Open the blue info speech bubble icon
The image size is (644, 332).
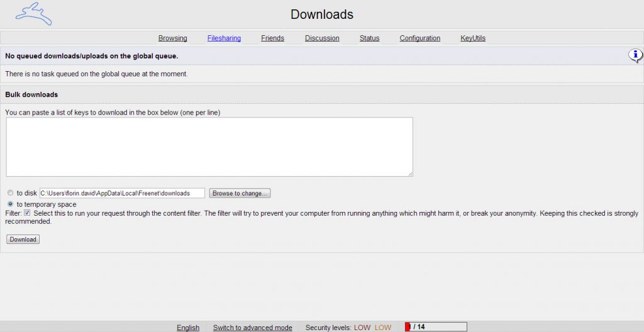pyautogui.click(x=635, y=55)
